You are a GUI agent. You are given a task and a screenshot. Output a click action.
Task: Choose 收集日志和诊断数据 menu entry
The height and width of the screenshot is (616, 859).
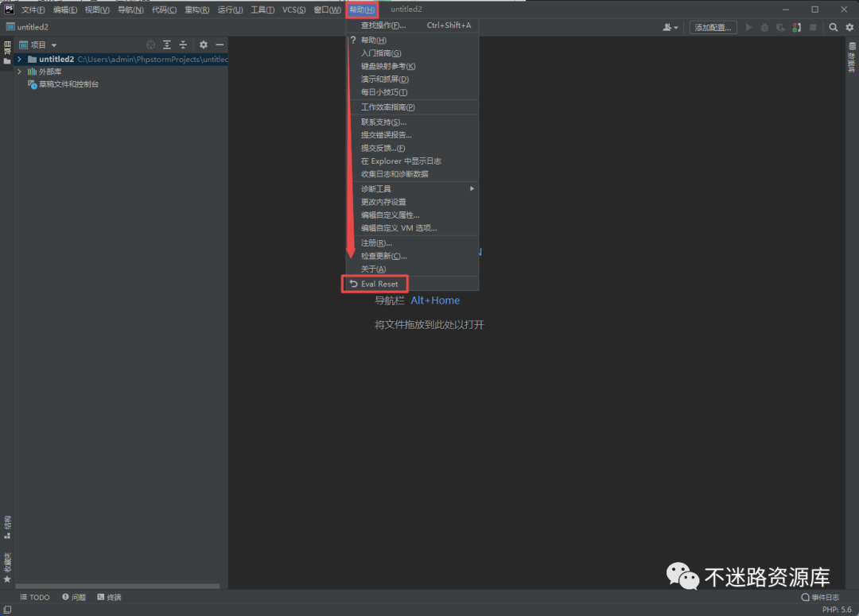[413, 174]
